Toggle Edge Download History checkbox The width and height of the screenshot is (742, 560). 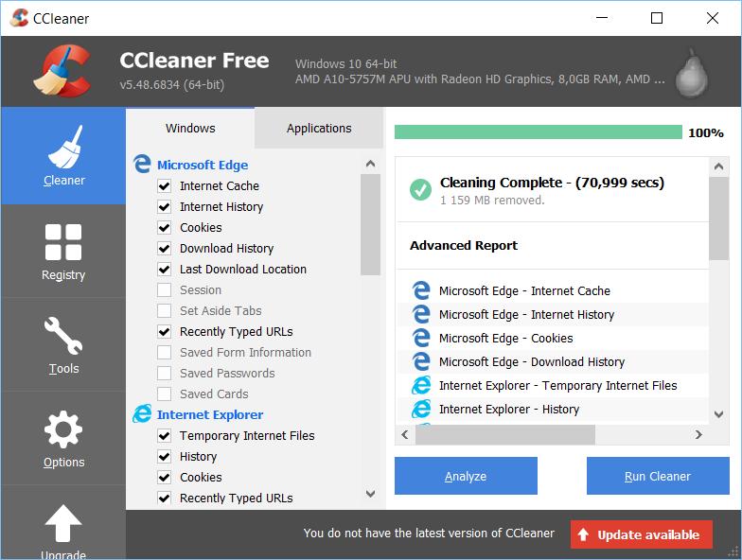point(165,248)
